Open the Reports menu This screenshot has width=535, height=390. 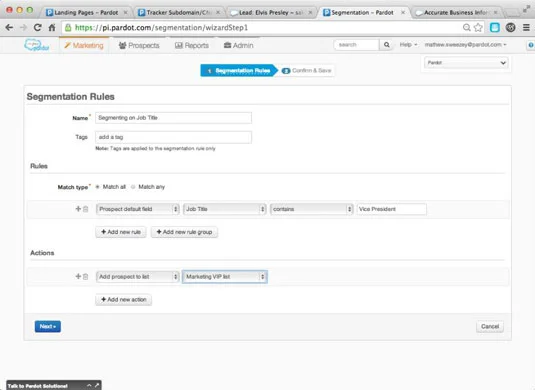click(x=191, y=45)
